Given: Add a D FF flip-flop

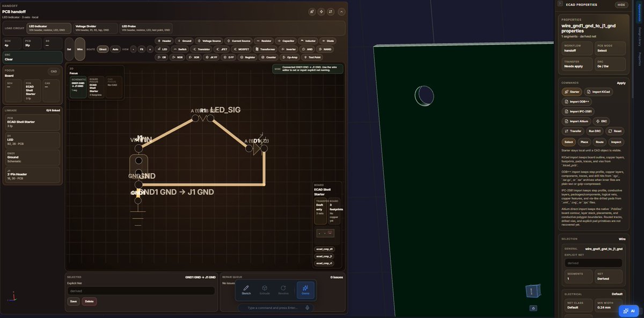Looking at the screenshot, I should pyautogui.click(x=229, y=57).
